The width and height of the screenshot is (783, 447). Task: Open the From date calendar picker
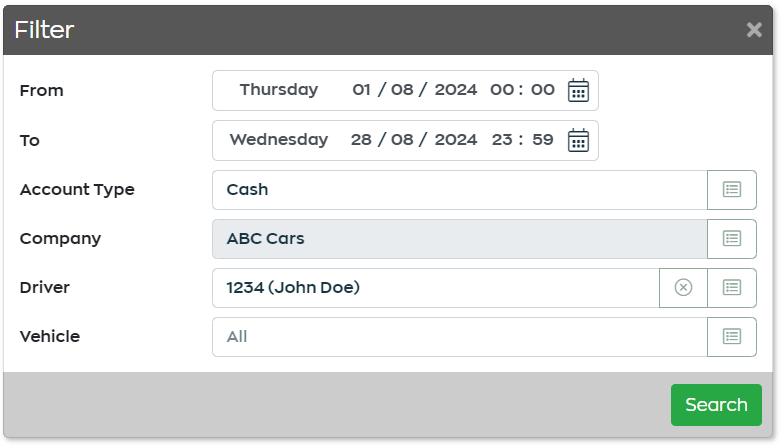[578, 90]
